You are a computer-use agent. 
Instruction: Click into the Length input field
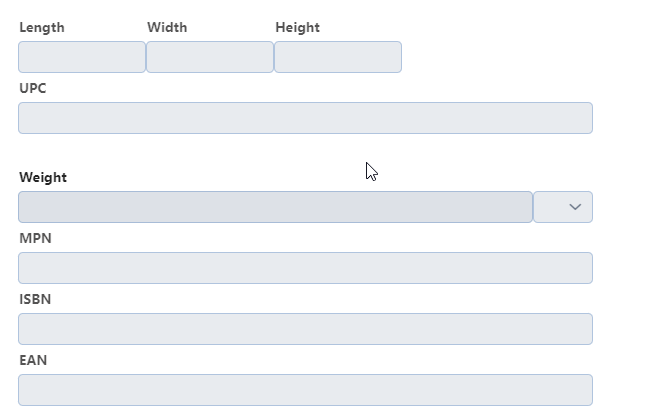pyautogui.click(x=82, y=57)
